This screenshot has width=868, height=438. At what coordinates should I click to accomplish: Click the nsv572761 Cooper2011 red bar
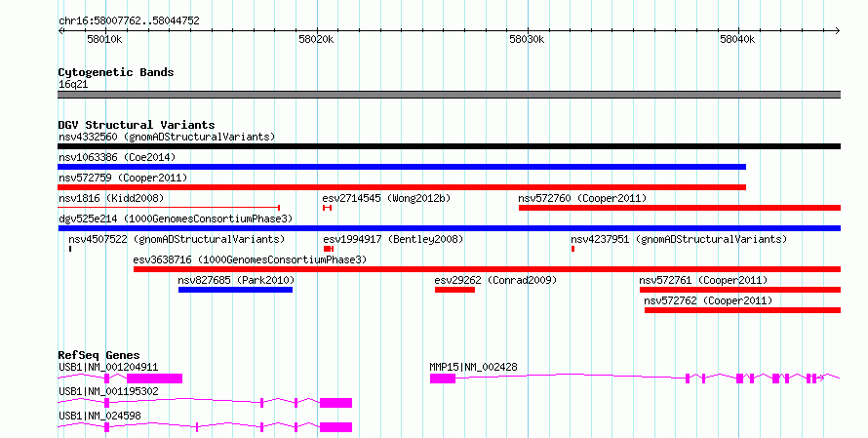[x=740, y=290]
